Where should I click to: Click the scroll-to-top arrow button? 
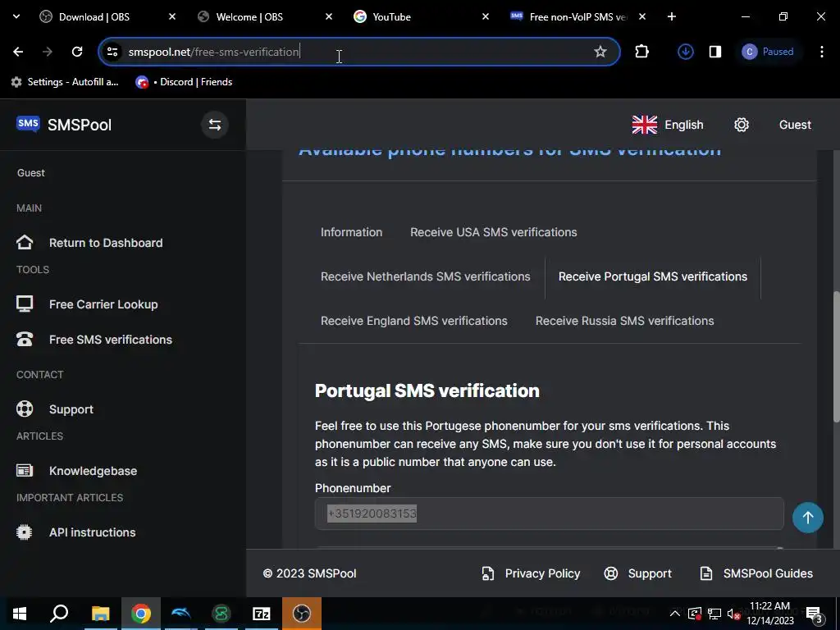(808, 518)
